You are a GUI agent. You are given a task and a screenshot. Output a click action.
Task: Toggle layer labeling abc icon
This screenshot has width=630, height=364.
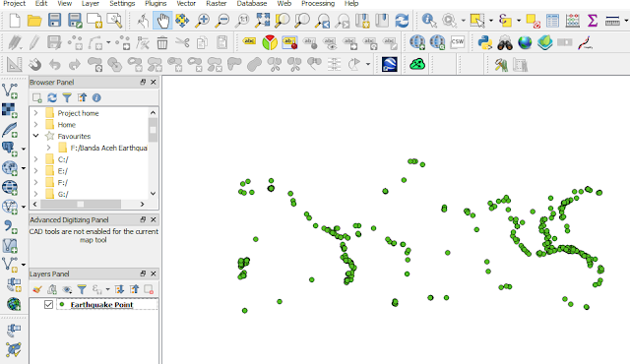249,41
